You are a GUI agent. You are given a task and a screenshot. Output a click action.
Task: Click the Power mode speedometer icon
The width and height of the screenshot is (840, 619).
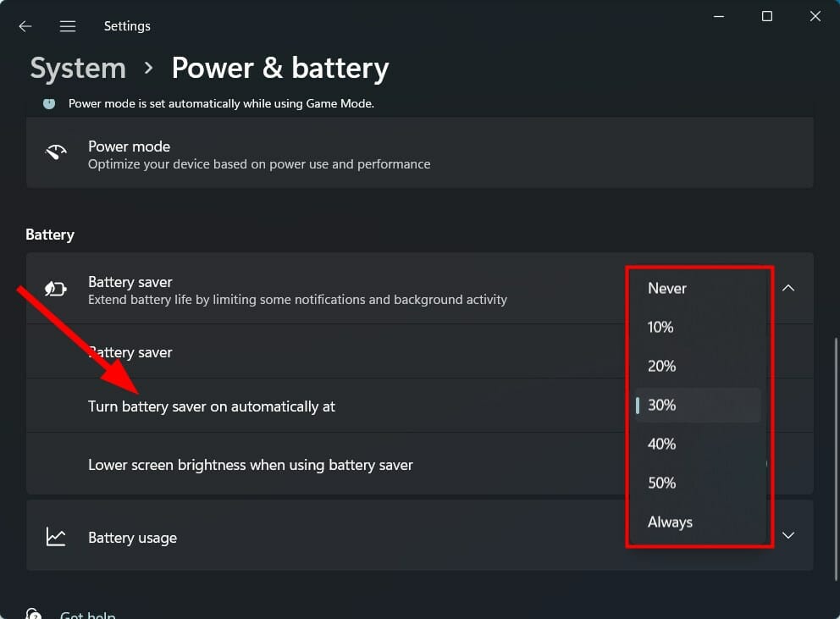[x=55, y=152]
